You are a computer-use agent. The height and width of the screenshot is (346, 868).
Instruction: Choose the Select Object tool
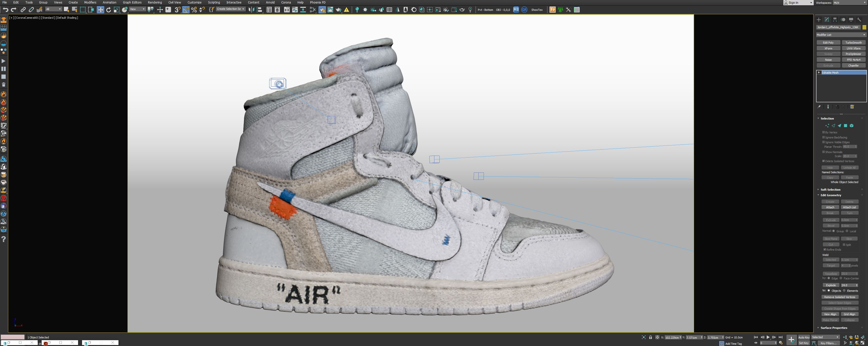pos(66,10)
